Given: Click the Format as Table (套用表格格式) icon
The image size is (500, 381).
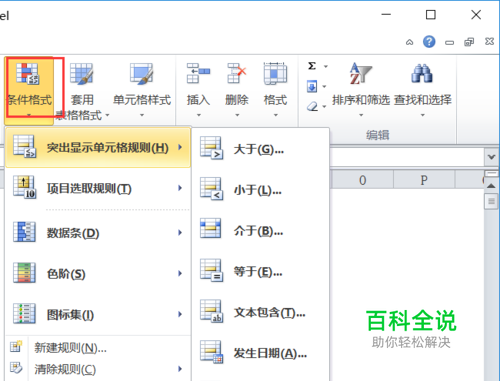Looking at the screenshot, I should click(82, 74).
